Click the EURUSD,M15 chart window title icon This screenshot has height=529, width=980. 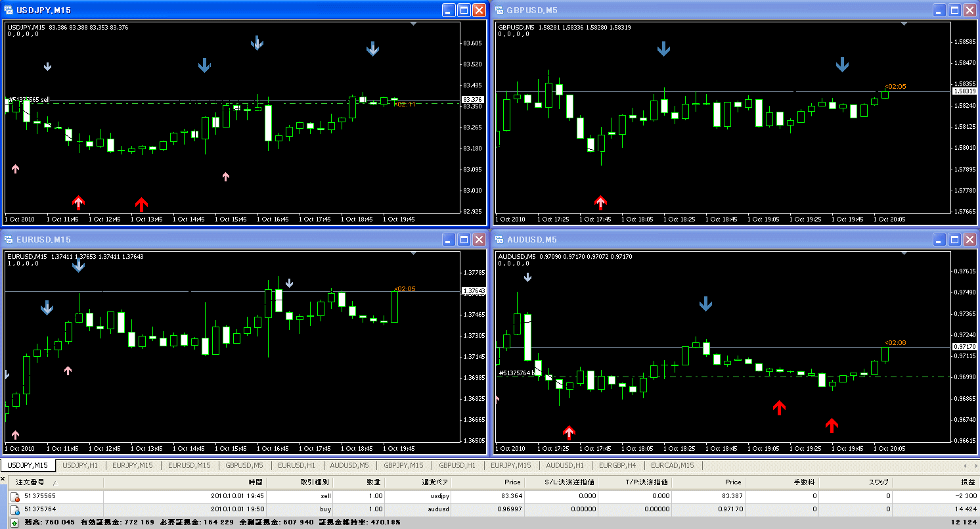(x=9, y=239)
